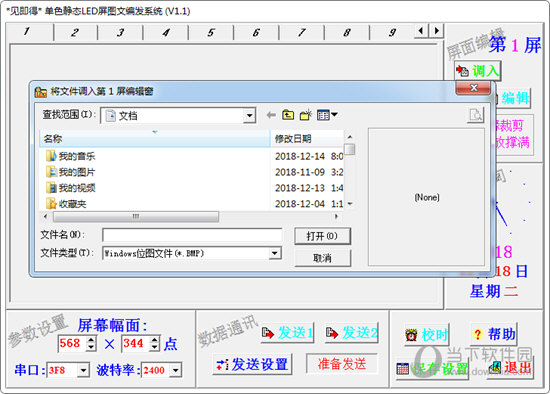The image size is (550, 394).
Task: Click horizontal scroll right arrow
Action: pyautogui.click(x=336, y=216)
